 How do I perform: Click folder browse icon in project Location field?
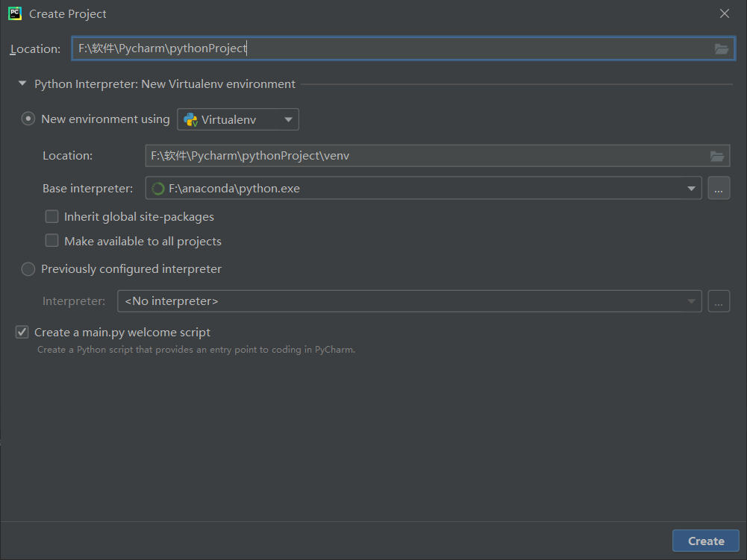[721, 48]
